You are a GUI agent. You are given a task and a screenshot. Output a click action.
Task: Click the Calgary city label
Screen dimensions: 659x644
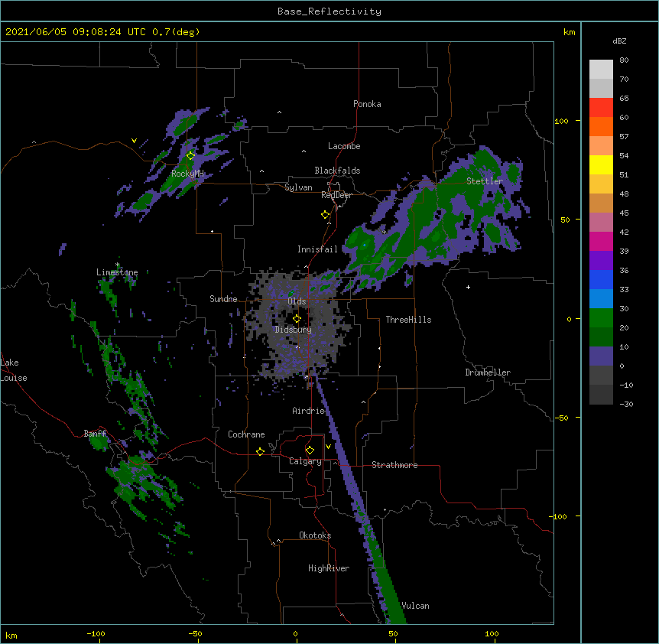(x=305, y=461)
